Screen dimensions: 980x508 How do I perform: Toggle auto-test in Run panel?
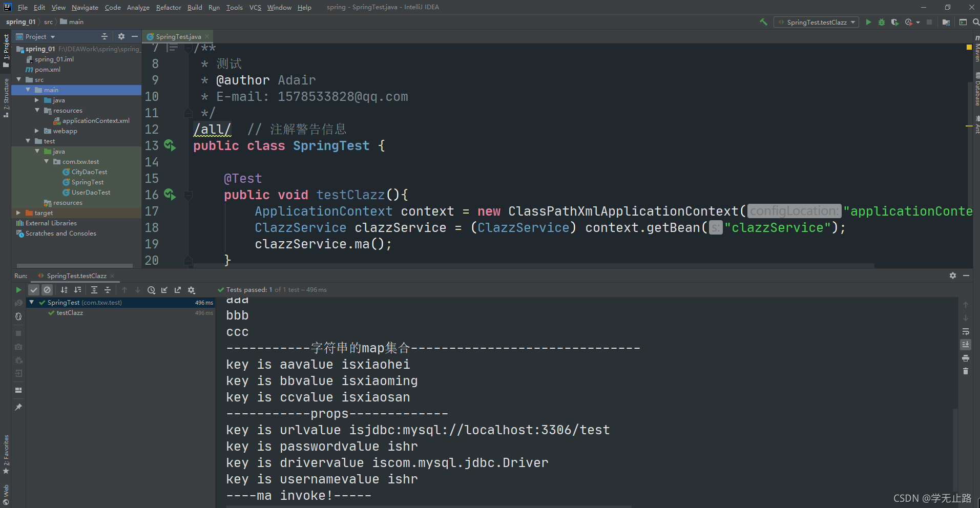18,316
